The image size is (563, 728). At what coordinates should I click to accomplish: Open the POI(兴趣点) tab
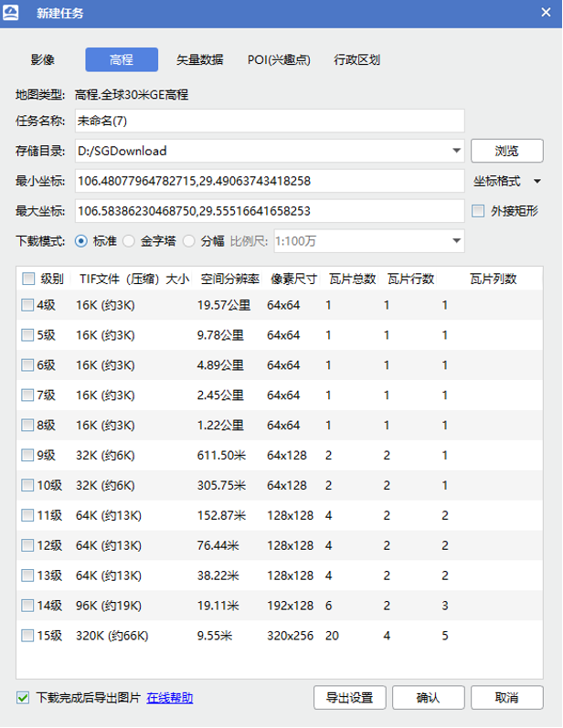pyautogui.click(x=279, y=60)
